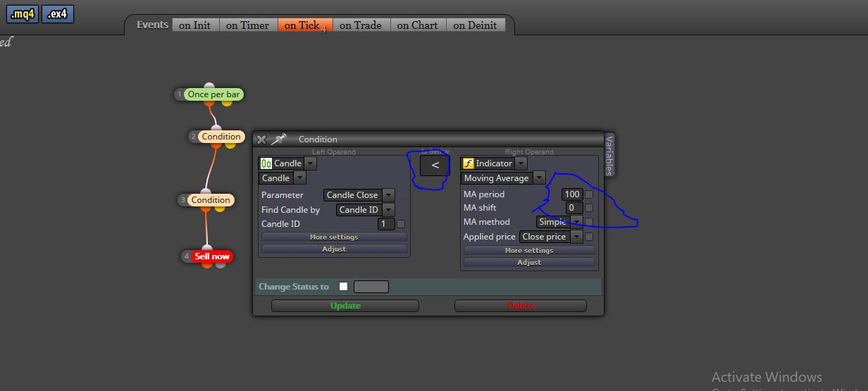This screenshot has width=868, height=391.
Task: Switch to the on Init event tab
Action: tap(194, 25)
